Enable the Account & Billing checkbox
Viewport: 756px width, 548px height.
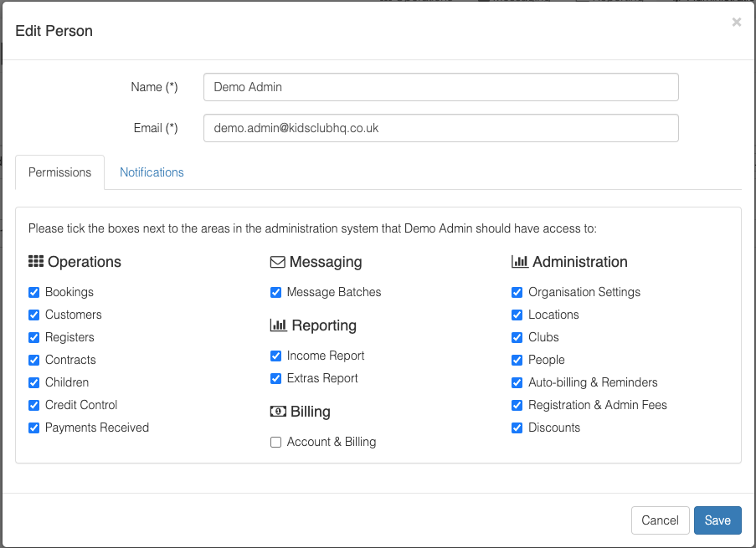275,442
